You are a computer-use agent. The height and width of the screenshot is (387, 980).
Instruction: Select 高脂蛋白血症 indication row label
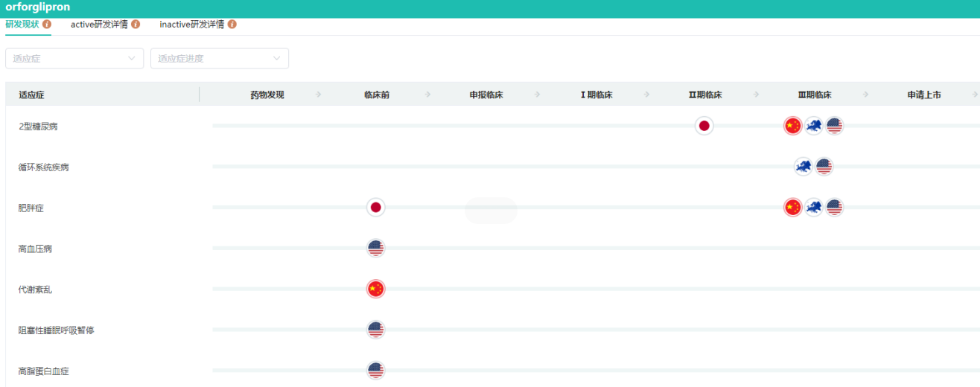click(44, 371)
